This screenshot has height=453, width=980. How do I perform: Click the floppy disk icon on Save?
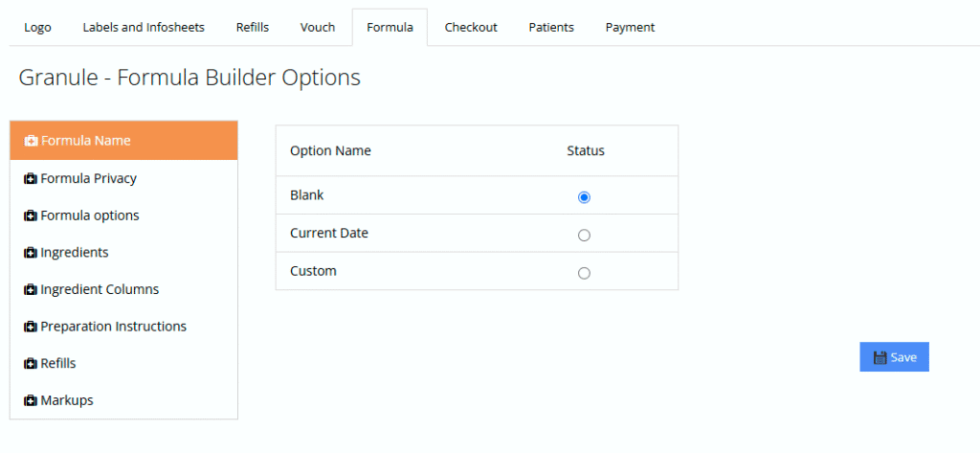pyautogui.click(x=880, y=357)
